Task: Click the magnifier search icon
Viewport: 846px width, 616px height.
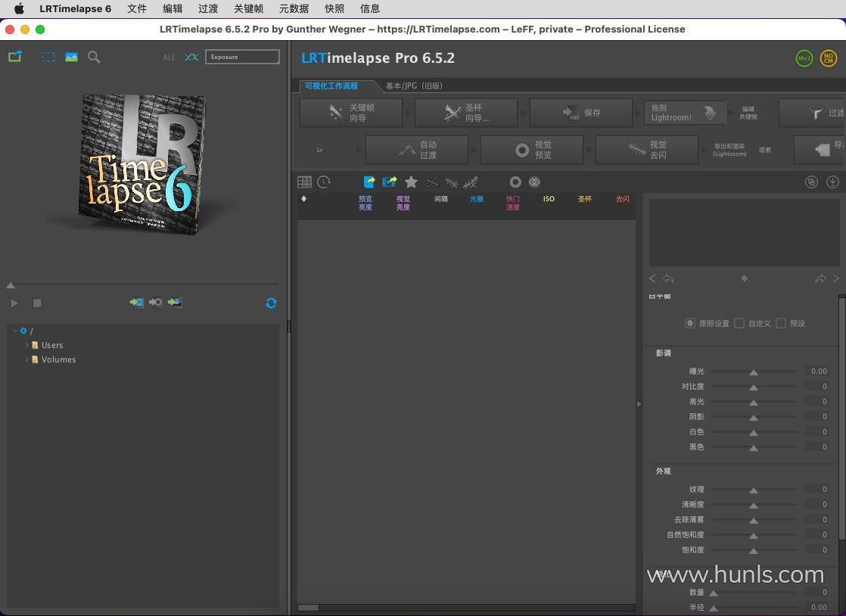Action: coord(94,57)
